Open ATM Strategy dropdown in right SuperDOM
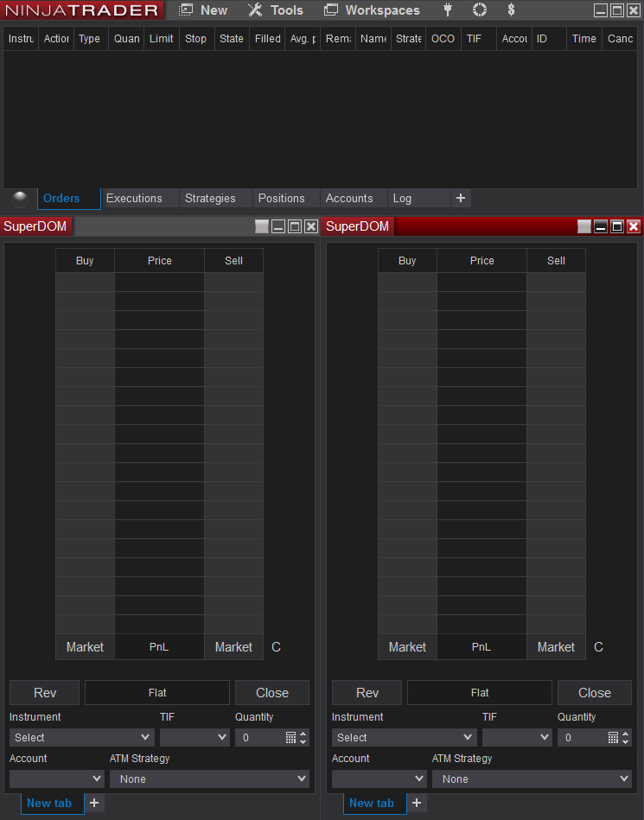Screen dimensions: 644x820 [532, 779]
